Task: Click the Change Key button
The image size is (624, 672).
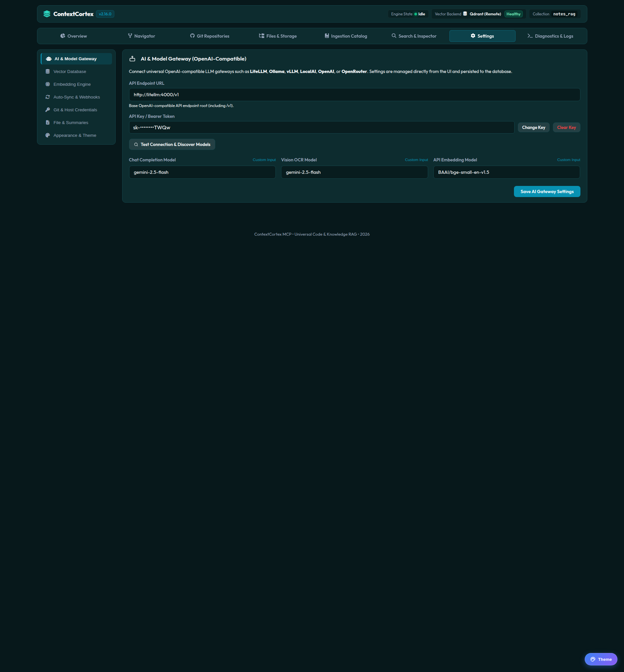Action: (x=534, y=128)
